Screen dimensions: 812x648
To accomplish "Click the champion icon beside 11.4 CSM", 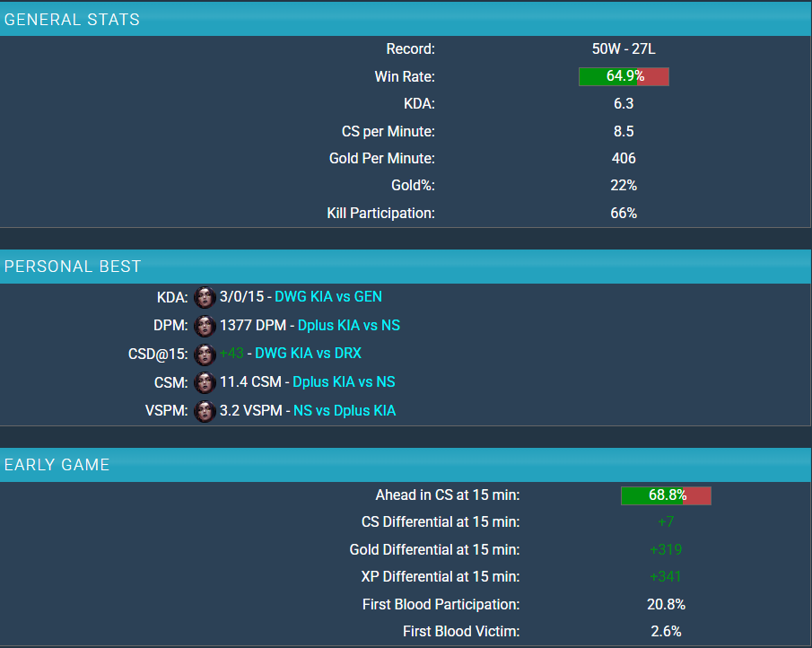I will coord(205,382).
